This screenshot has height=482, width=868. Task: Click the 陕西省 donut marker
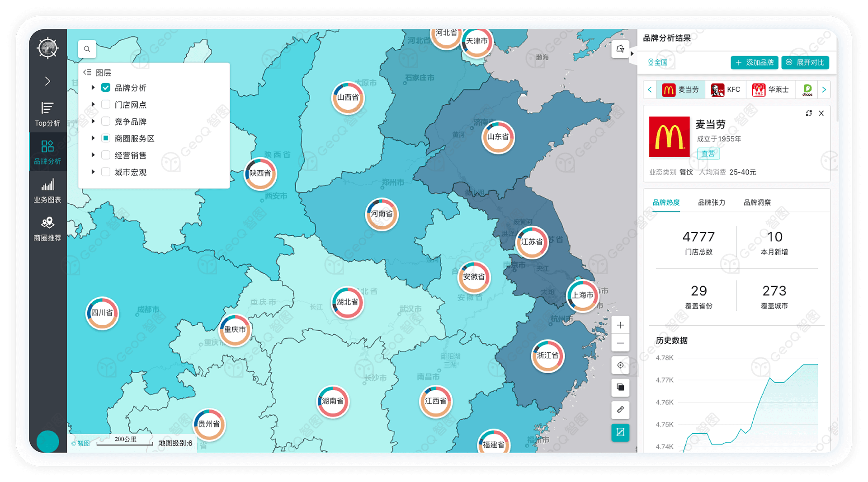260,173
